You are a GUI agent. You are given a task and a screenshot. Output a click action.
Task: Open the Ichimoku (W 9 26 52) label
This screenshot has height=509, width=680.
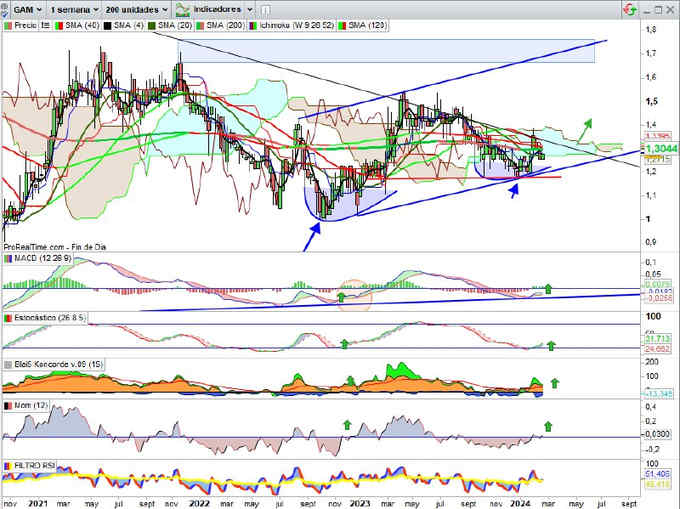[297, 26]
